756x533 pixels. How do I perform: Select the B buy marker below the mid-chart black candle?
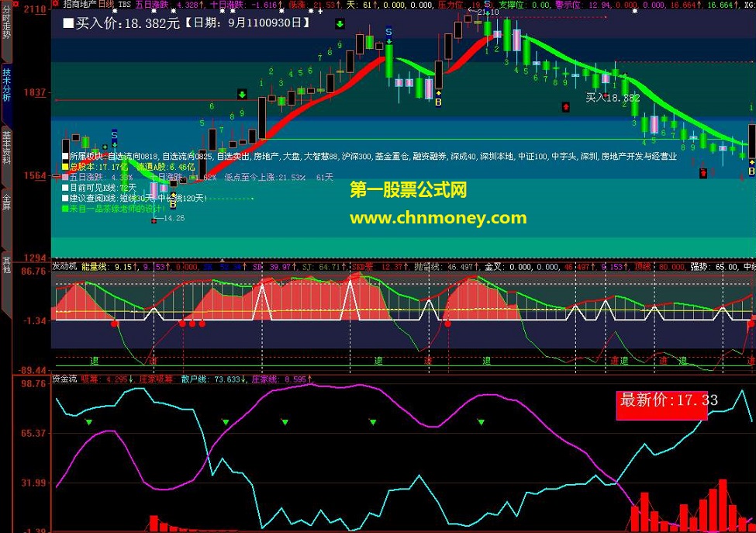tap(438, 99)
